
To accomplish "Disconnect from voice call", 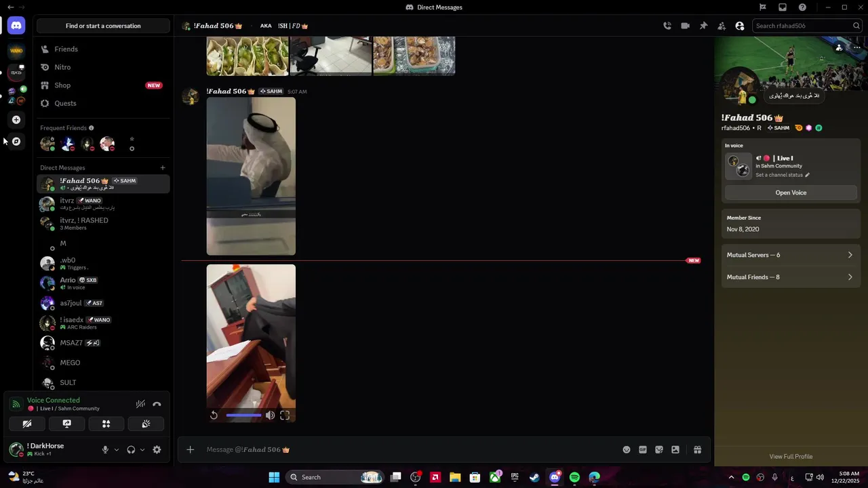I will (157, 404).
